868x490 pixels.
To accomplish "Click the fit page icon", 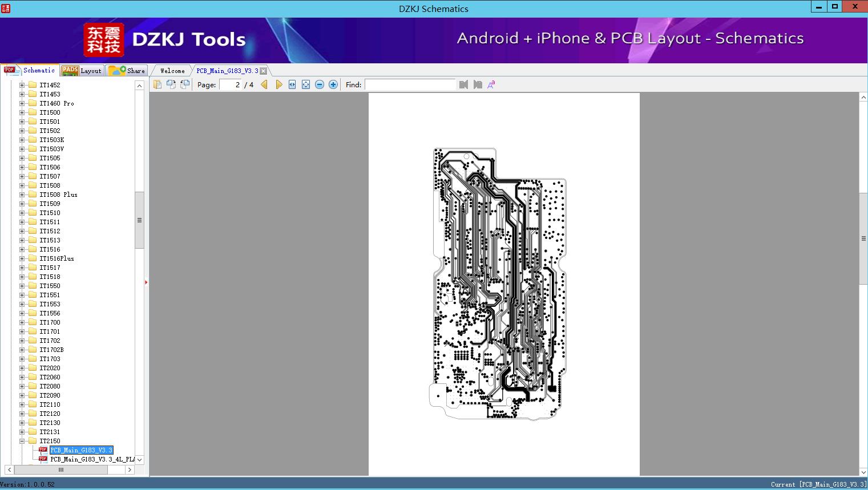I will point(306,84).
